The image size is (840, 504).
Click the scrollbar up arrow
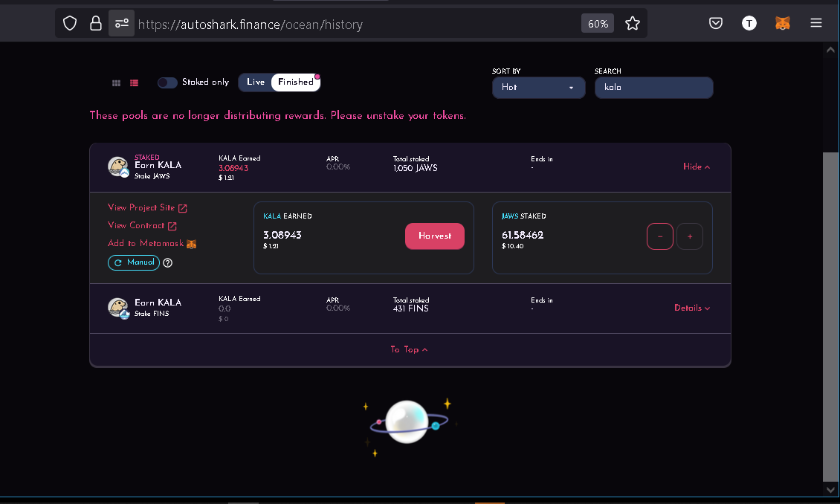(x=830, y=50)
